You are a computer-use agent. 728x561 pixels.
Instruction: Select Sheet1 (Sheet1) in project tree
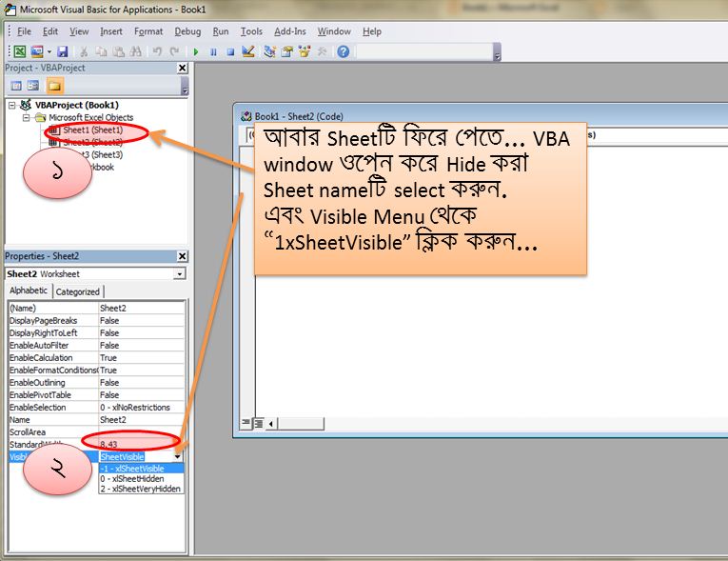pos(93,130)
